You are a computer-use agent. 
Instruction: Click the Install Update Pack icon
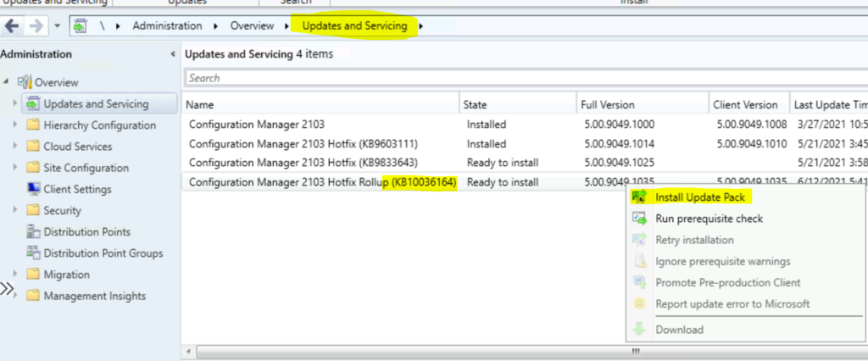639,197
